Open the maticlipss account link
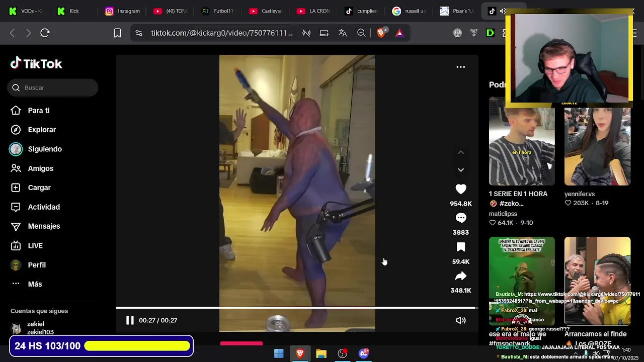 (503, 214)
